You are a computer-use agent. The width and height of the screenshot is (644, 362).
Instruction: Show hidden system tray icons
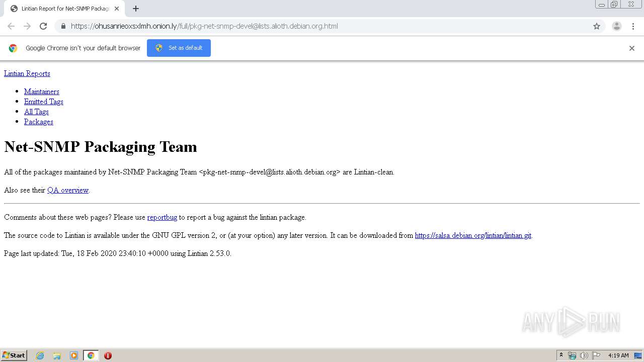coord(561,355)
